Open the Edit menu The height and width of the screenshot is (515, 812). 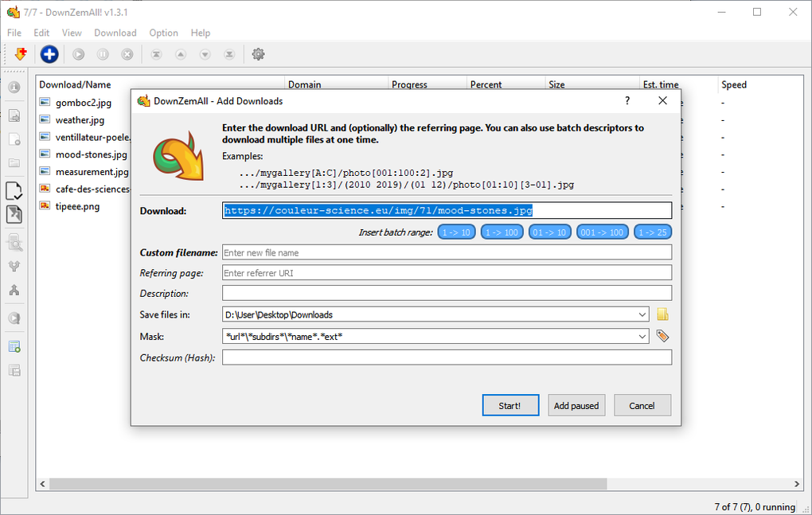tap(41, 33)
